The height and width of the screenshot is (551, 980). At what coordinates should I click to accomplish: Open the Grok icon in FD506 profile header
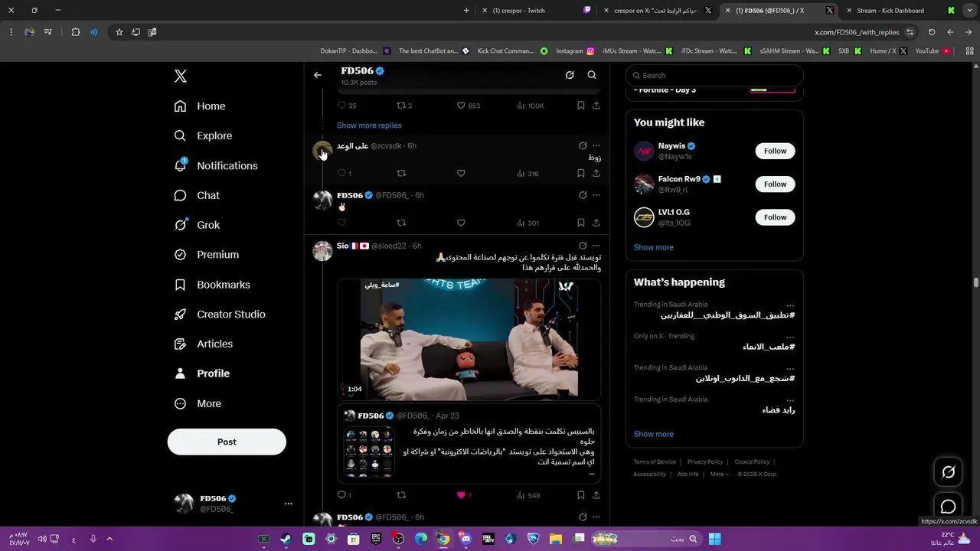click(x=570, y=75)
